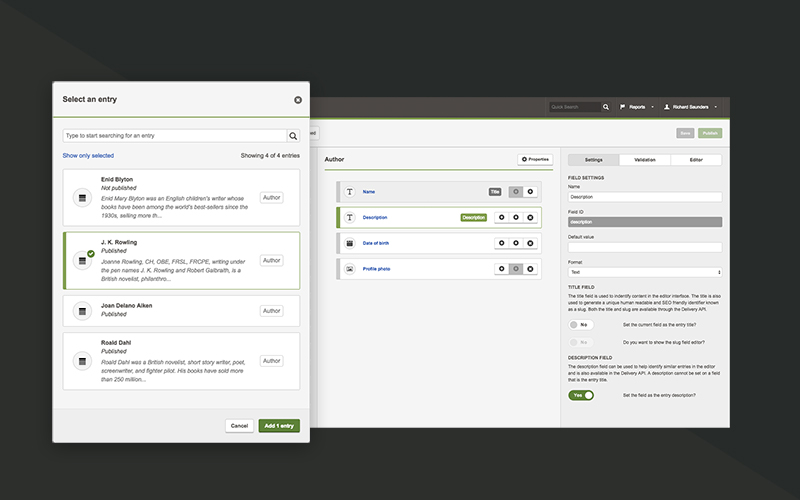The image size is (800, 500).
Task: Select the Enid Blyton entry title
Action: [117, 180]
